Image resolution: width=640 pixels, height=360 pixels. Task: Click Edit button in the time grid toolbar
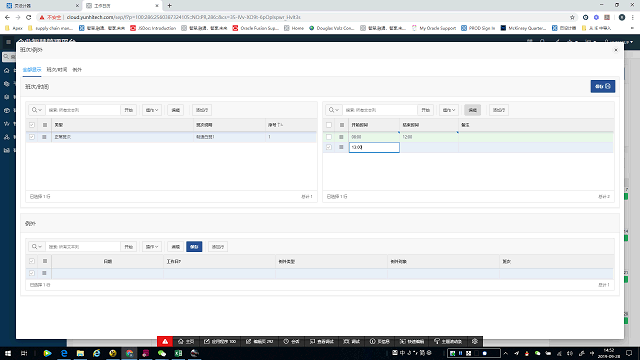(x=472, y=110)
